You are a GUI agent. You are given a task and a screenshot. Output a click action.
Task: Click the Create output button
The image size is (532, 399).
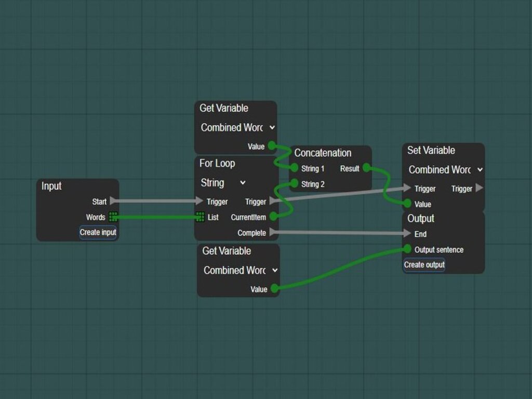tap(424, 264)
